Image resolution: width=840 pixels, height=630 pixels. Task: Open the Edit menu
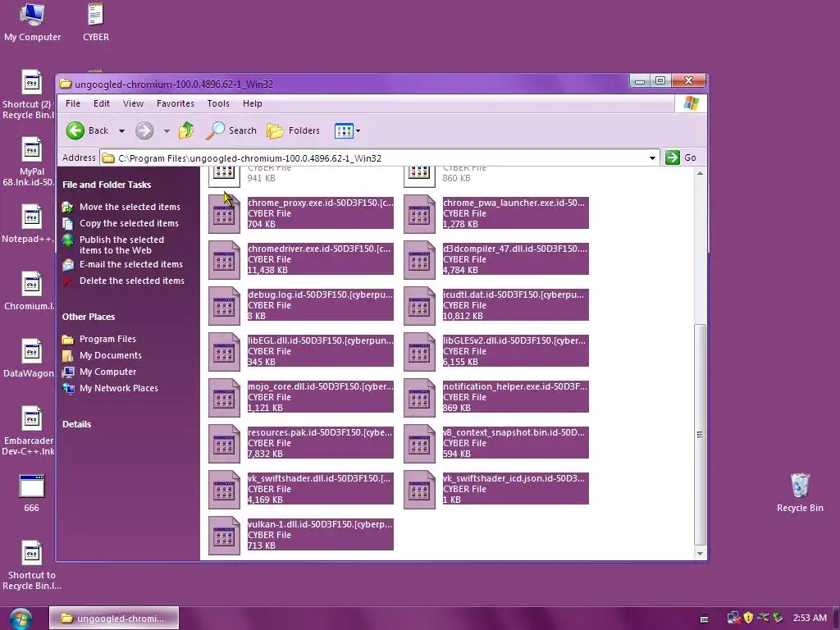tap(101, 103)
